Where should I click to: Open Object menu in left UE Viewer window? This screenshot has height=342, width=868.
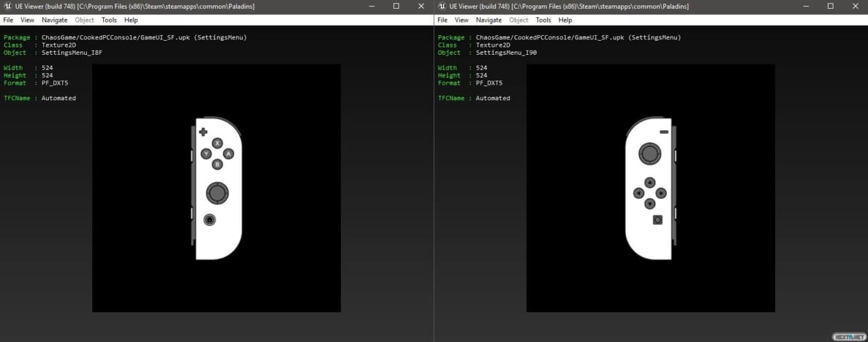coord(85,20)
